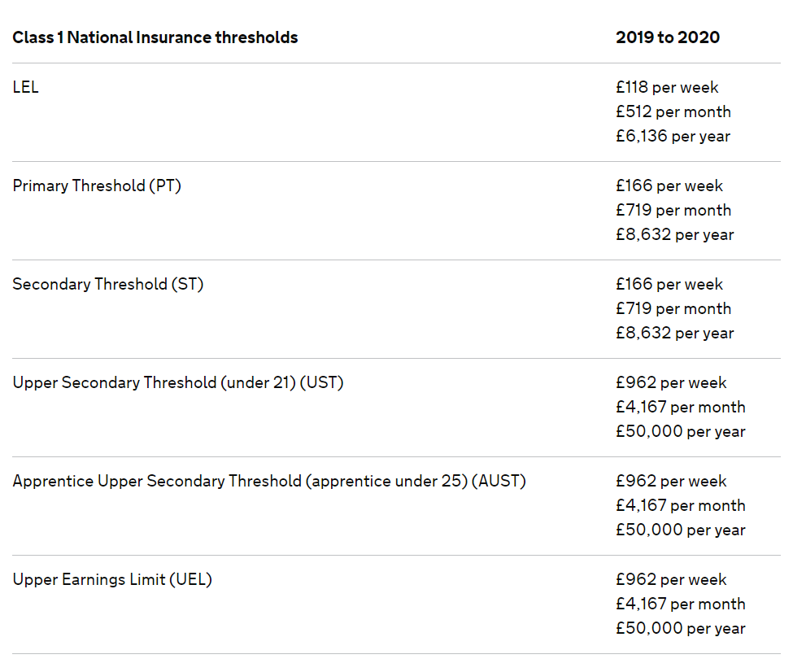Click UEL £50,000 per year value
The height and width of the screenshot is (672, 793).
tap(681, 629)
